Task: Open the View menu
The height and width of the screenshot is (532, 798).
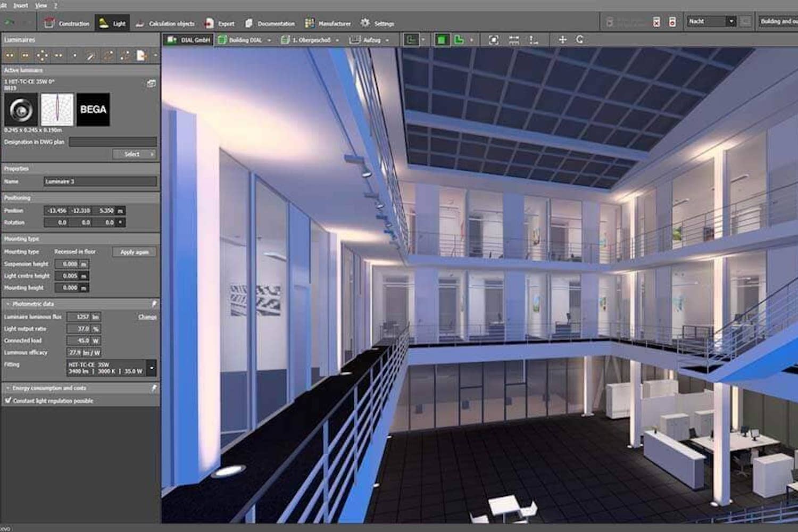Action: [x=41, y=5]
